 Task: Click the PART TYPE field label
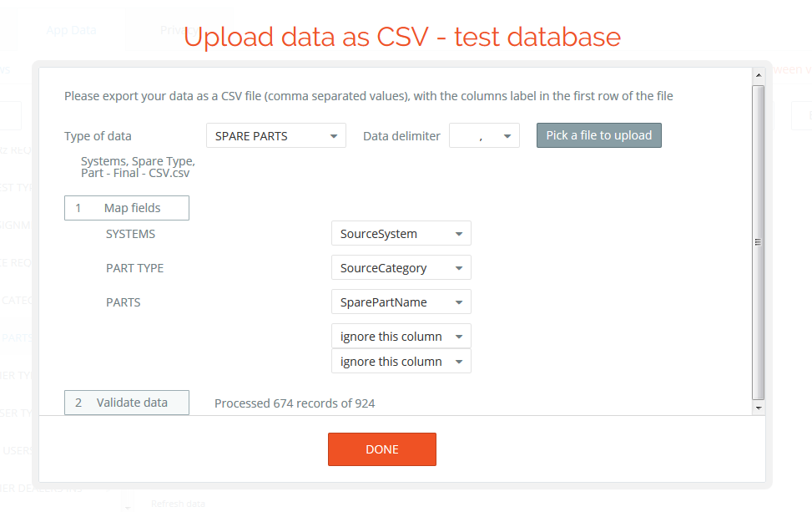(x=134, y=268)
